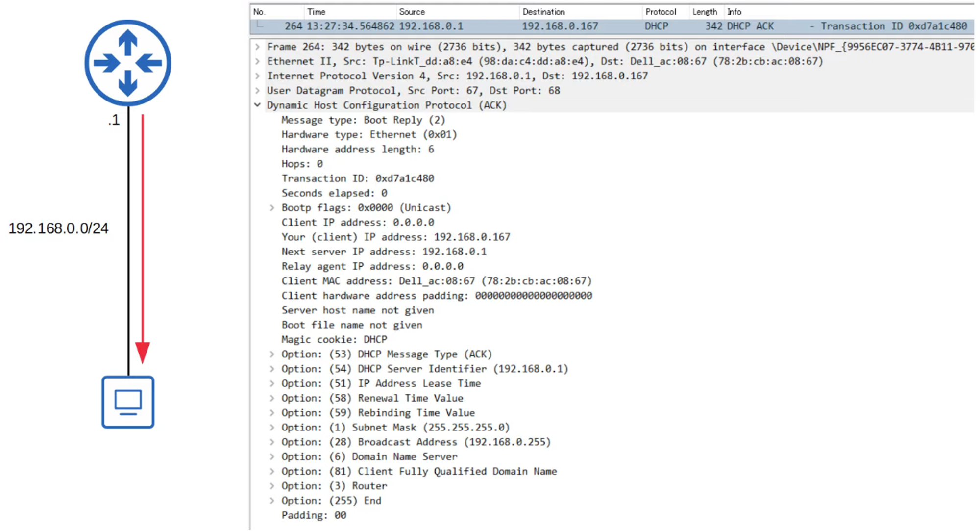The width and height of the screenshot is (980, 531).
Task: Expand Option 51 IP Address Lease Time
Action: [272, 384]
